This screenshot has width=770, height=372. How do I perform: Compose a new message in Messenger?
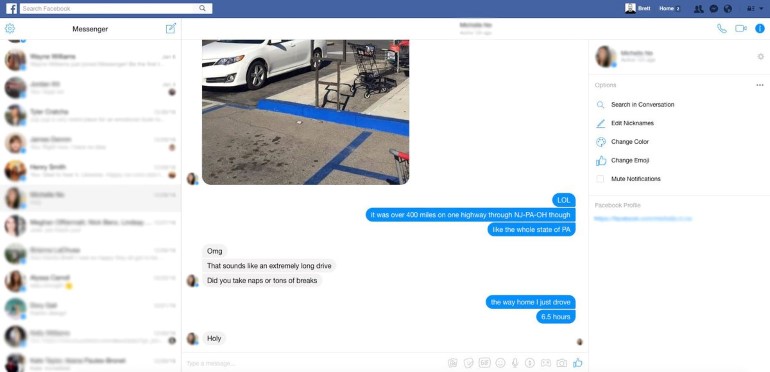click(170, 28)
